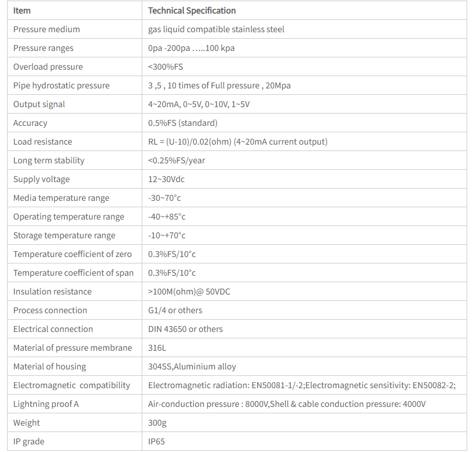
Task: Click the "Technical Specification" column header
Action: tap(192, 11)
